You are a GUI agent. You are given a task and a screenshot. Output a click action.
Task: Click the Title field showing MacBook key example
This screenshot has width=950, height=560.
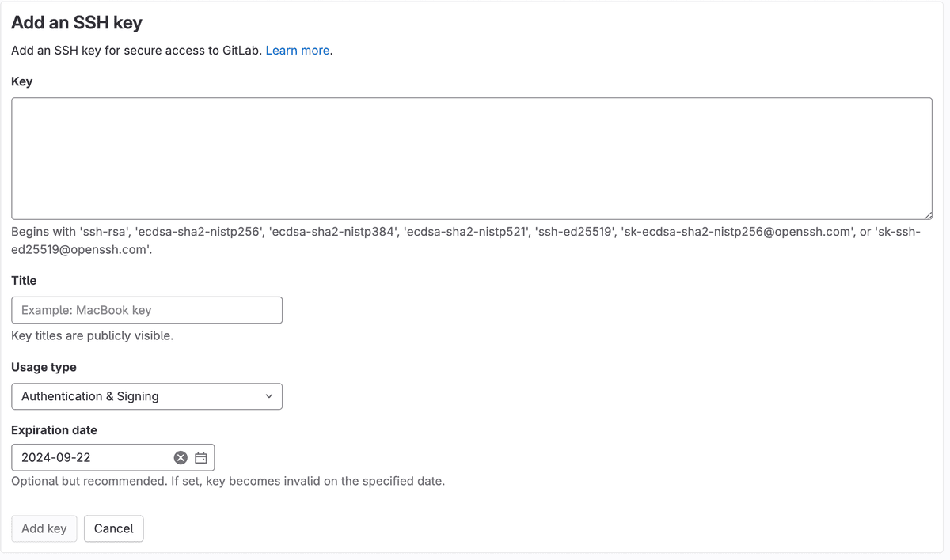pos(146,310)
